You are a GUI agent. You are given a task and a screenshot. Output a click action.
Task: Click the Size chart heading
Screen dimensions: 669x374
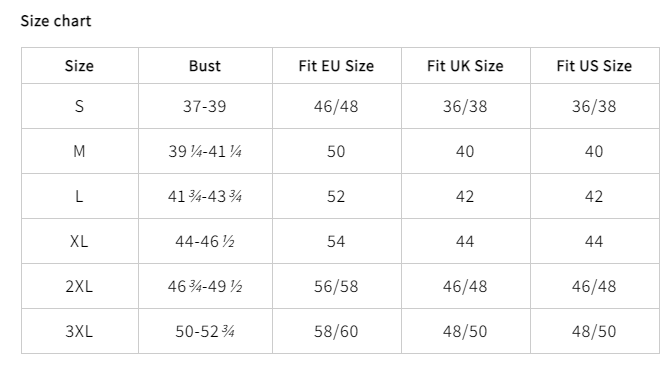56,21
